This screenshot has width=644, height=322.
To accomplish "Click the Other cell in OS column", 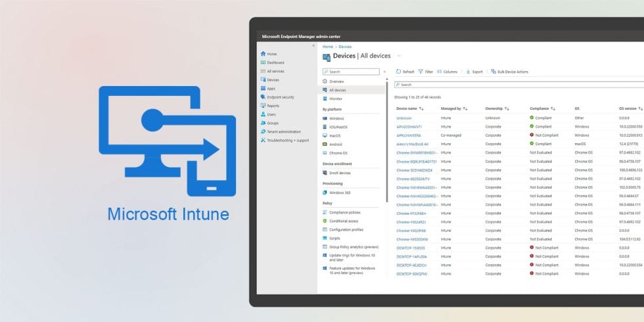I will [x=579, y=118].
